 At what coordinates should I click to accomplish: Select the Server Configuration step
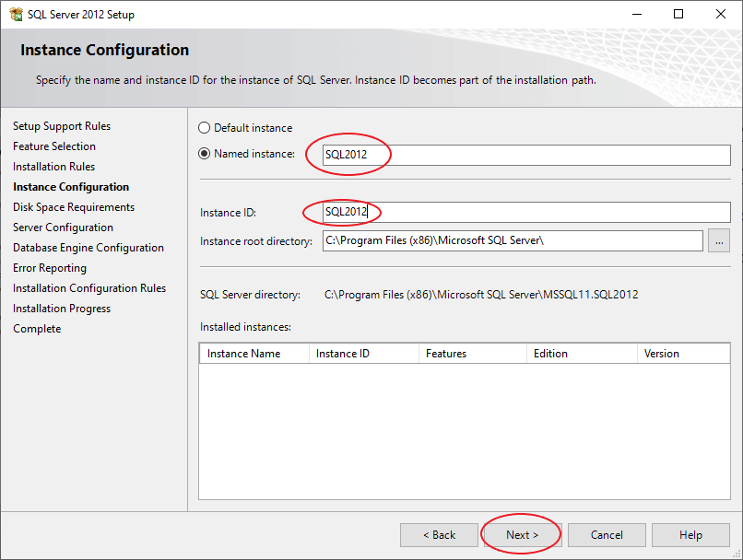(63, 227)
